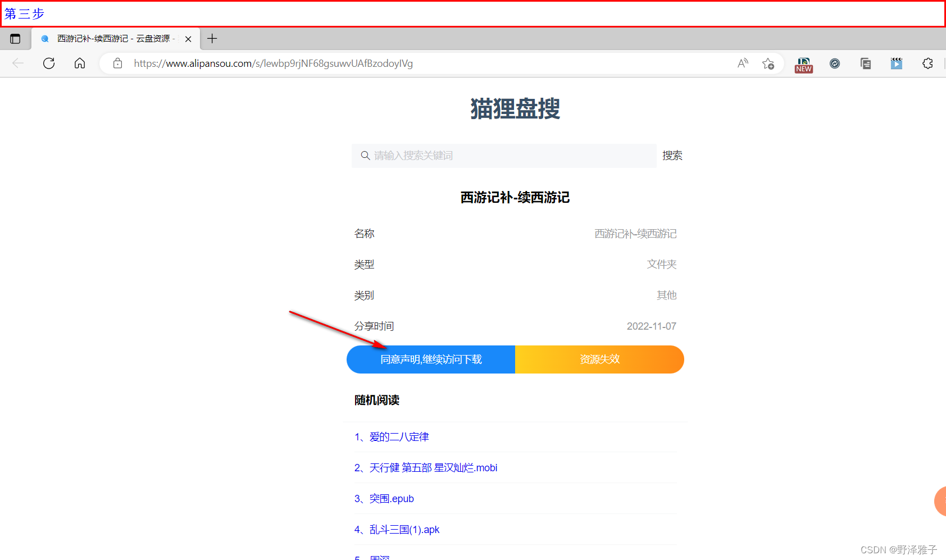Screen dimensions: 946x560
Task: Click the 其他 category value
Action: click(667, 295)
